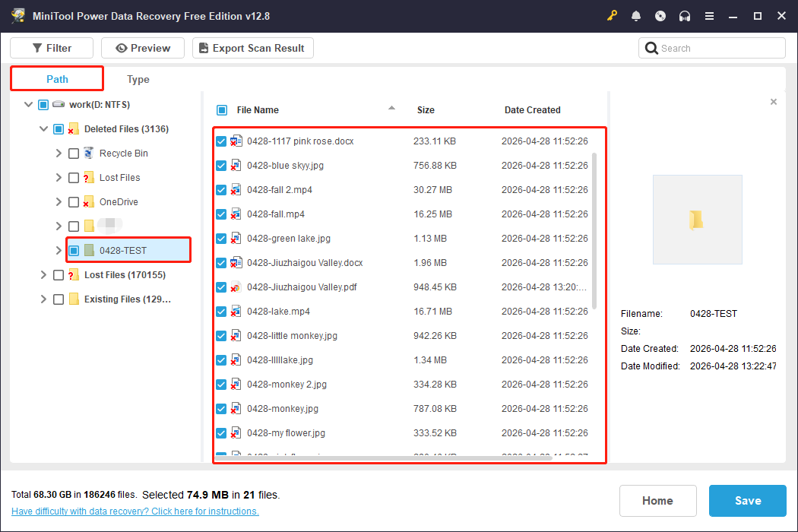Click the work(D: NTFS) drive icon
Image resolution: width=798 pixels, height=532 pixels.
(x=59, y=104)
